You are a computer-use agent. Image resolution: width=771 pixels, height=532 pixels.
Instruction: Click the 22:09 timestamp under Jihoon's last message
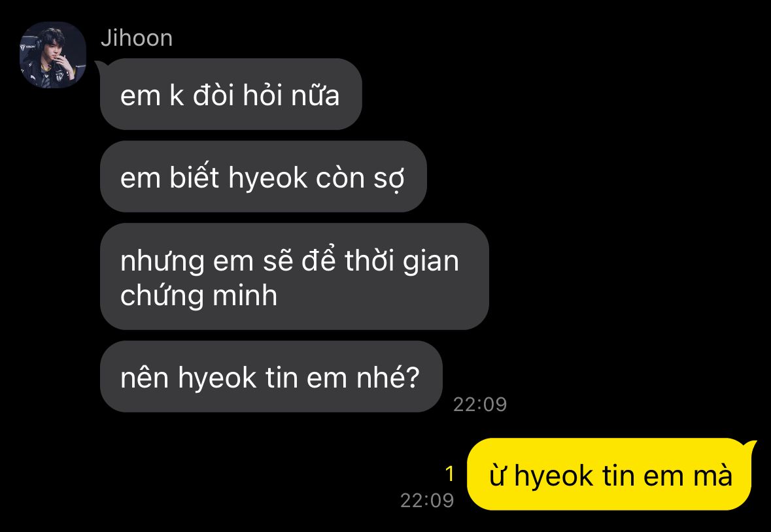coord(480,405)
